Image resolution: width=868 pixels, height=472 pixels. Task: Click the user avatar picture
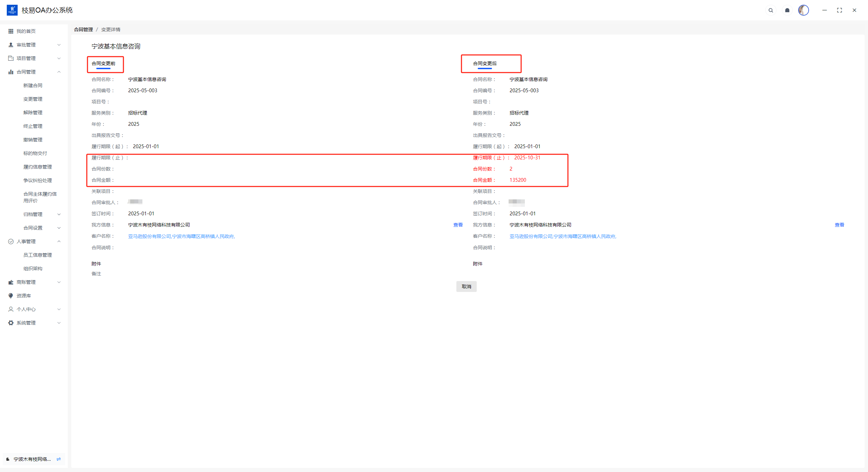(803, 10)
